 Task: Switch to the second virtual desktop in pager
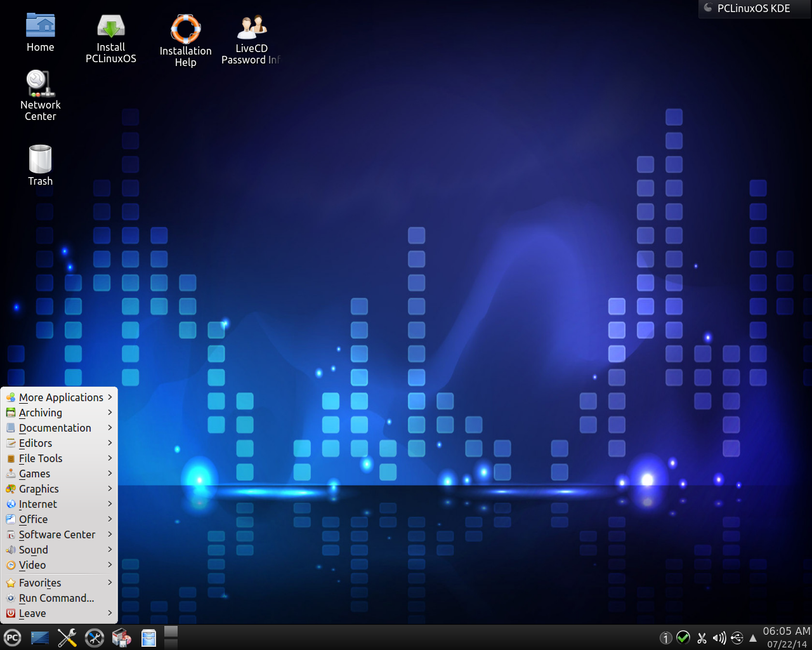171,644
